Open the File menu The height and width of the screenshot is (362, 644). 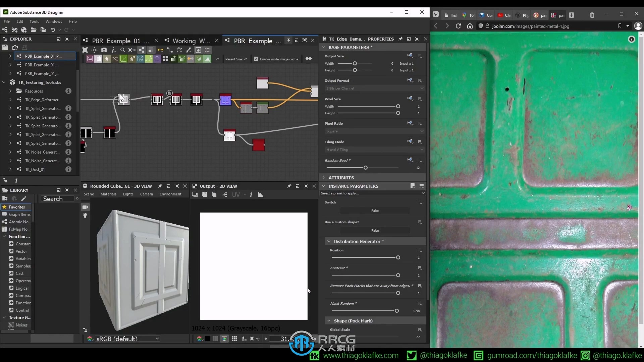tap(7, 21)
